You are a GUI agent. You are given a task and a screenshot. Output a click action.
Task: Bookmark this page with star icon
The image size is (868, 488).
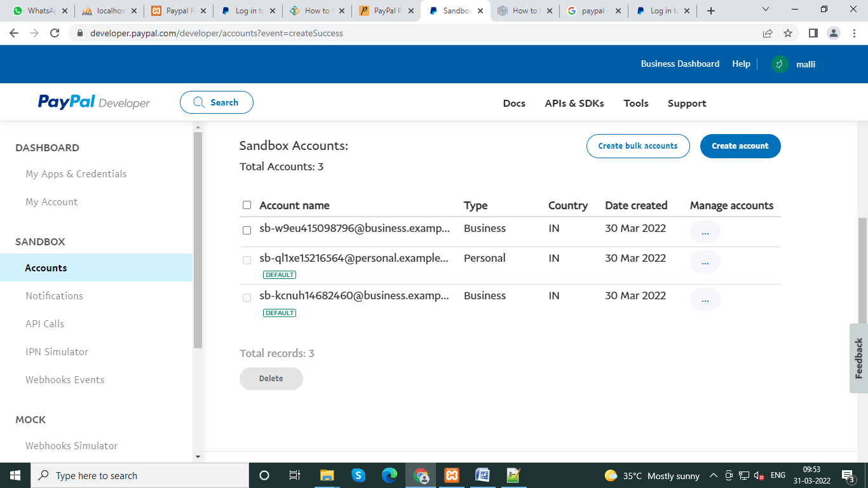pyautogui.click(x=788, y=33)
